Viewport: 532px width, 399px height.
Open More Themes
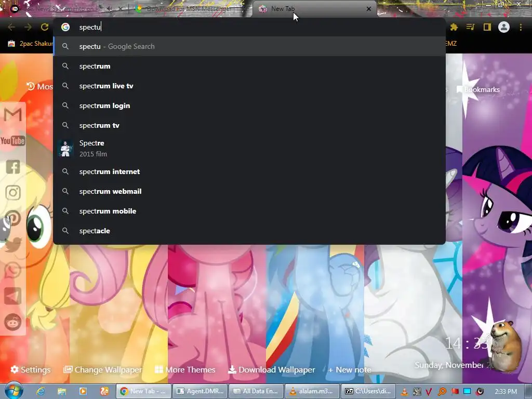click(x=185, y=369)
